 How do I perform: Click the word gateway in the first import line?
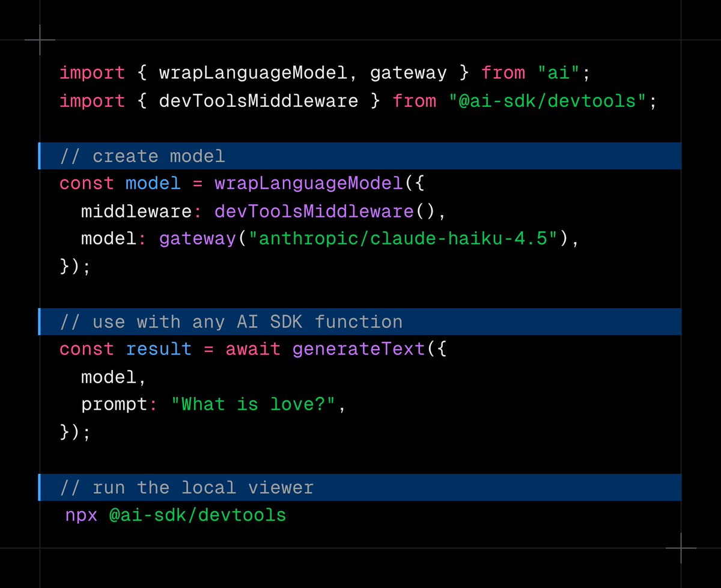[x=409, y=73]
